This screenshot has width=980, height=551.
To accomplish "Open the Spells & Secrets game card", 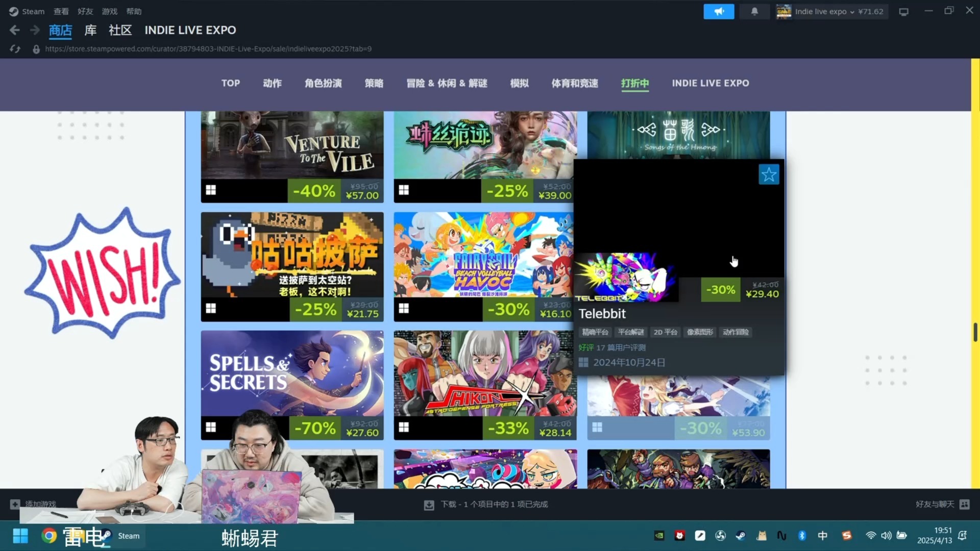I will 292,385.
